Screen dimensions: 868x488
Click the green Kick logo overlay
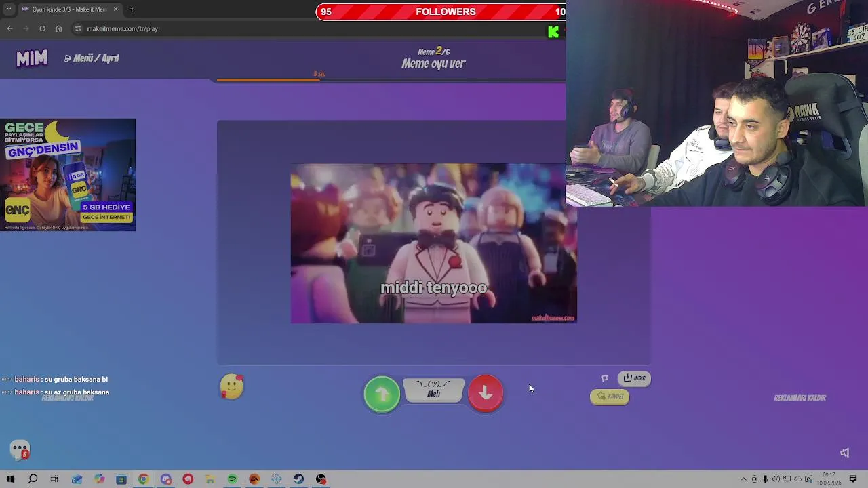pos(553,31)
